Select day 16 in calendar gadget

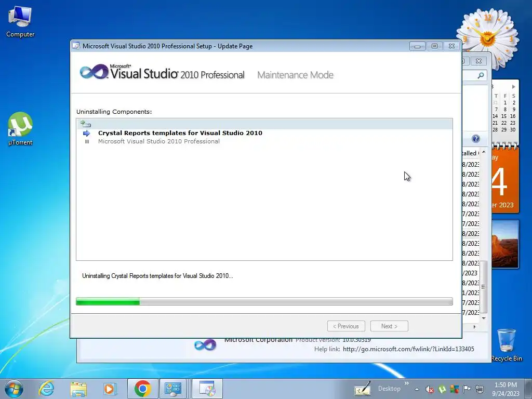click(513, 116)
